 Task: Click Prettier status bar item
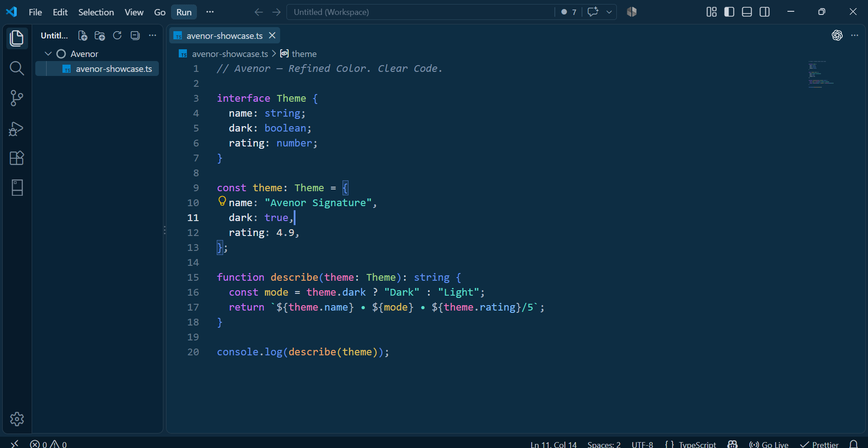(819, 444)
